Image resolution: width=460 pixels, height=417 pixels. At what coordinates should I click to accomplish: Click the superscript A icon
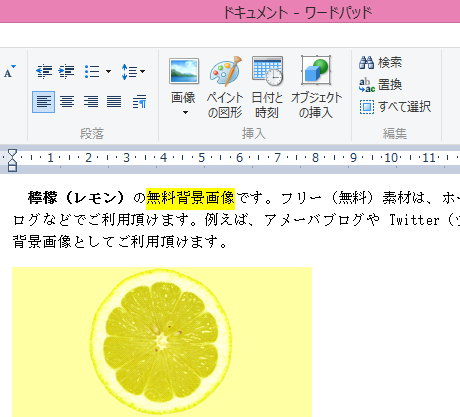[10, 71]
